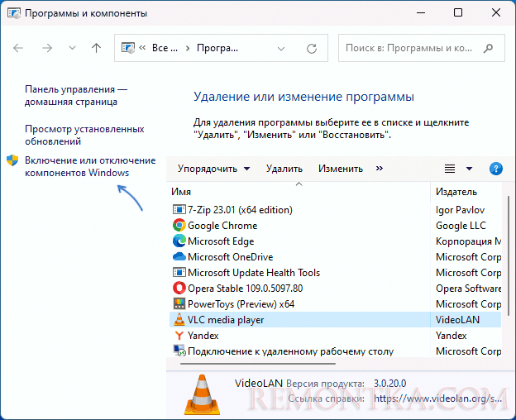Click the window title bar icon

click(x=14, y=13)
